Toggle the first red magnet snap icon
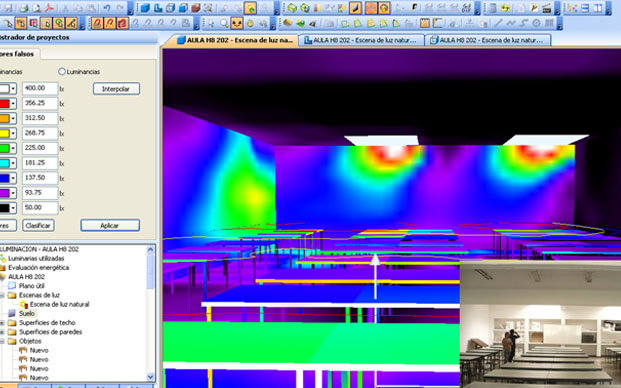This screenshot has height=388, width=621. (97, 23)
